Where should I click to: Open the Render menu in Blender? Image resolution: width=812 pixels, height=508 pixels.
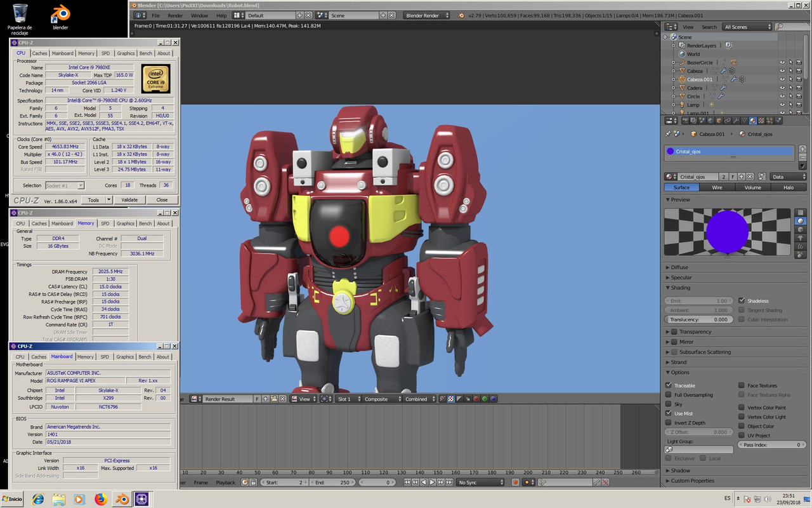[175, 15]
